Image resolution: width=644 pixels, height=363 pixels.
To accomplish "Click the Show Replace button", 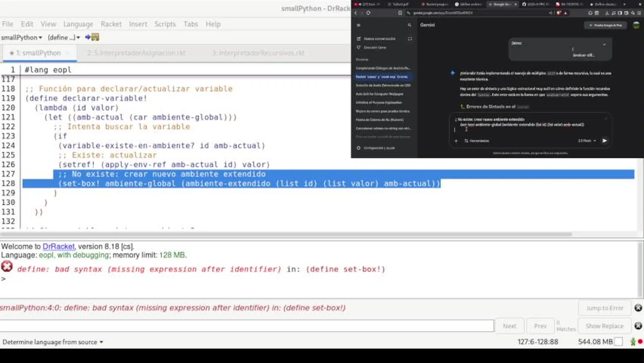I will (x=604, y=326).
